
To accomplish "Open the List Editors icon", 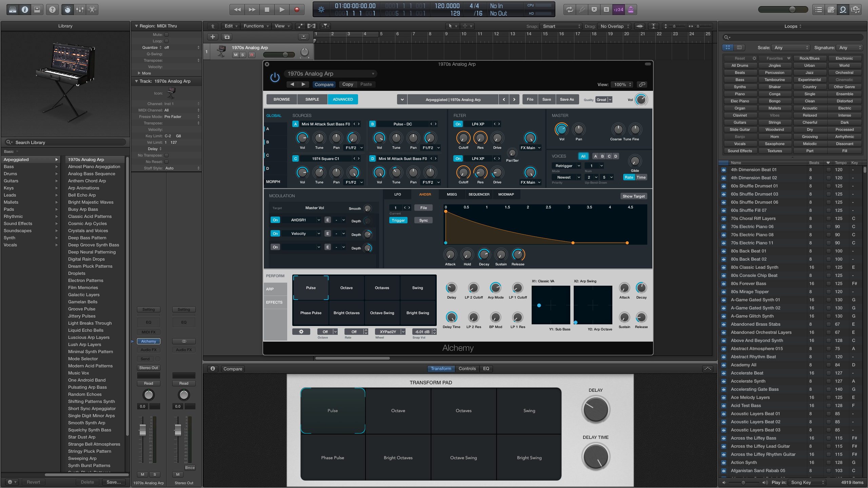I will 818,9.
